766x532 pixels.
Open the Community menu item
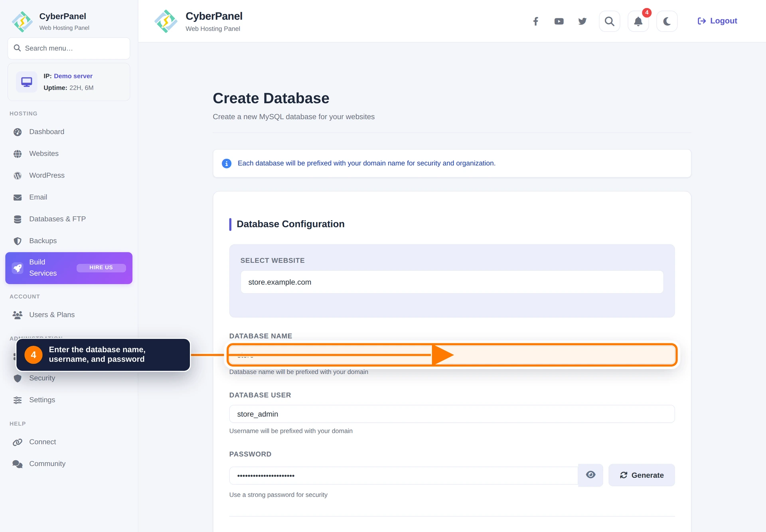pyautogui.click(x=69, y=464)
